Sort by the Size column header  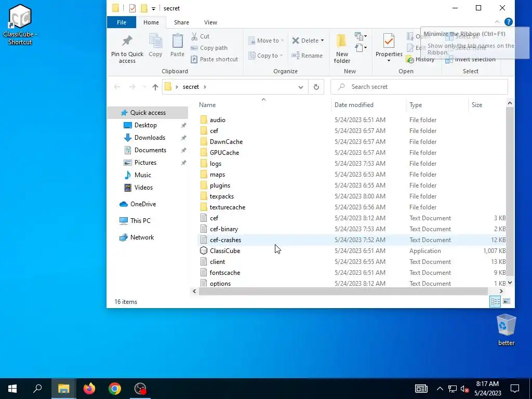point(487,105)
